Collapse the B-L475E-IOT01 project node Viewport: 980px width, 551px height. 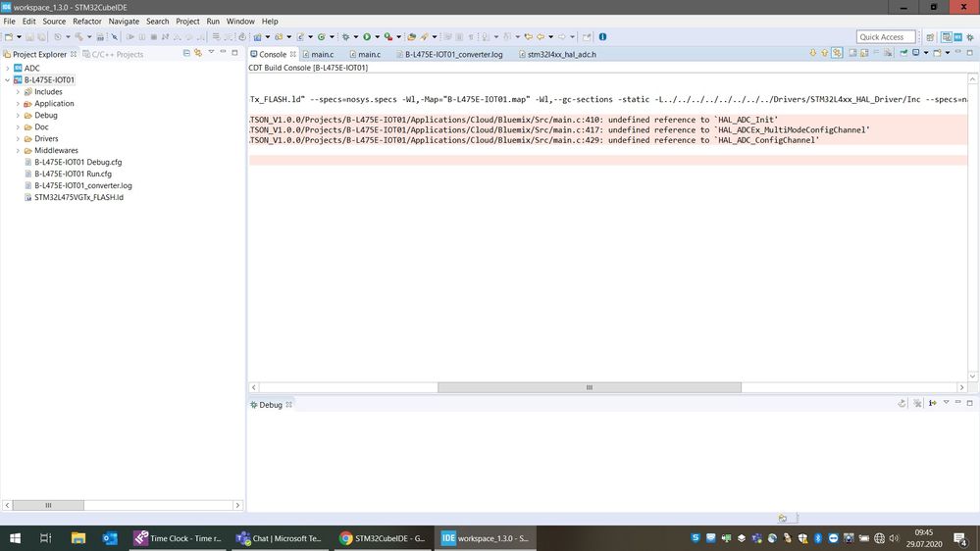(8, 80)
